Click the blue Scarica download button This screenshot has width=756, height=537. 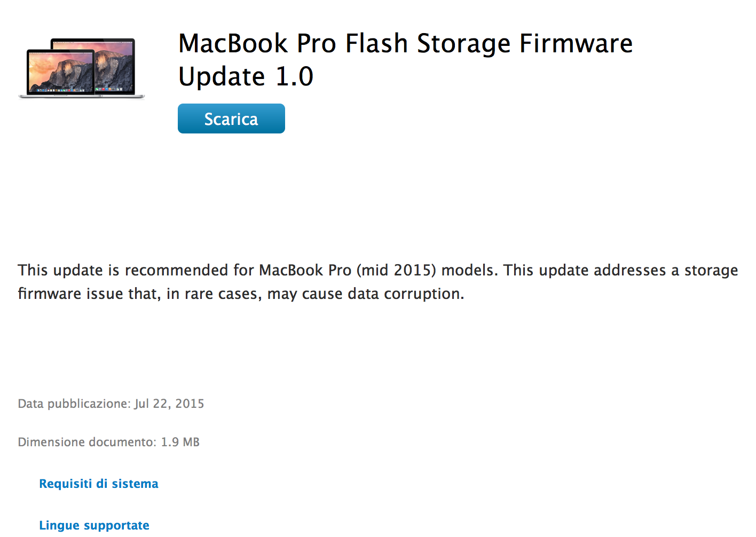[231, 119]
